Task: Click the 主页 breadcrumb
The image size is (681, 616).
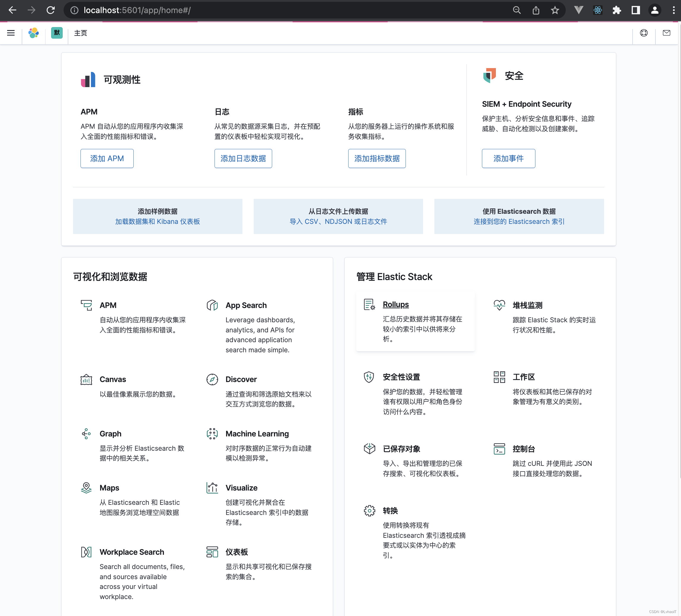Action: tap(81, 33)
